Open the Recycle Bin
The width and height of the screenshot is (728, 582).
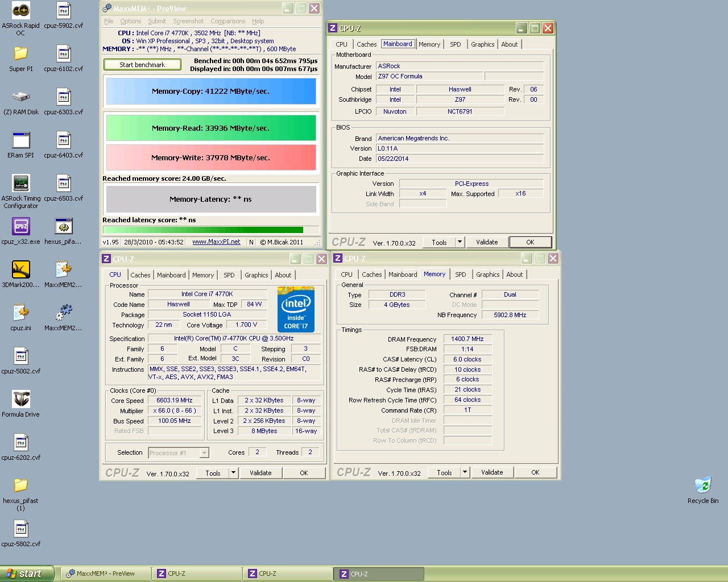click(x=703, y=485)
